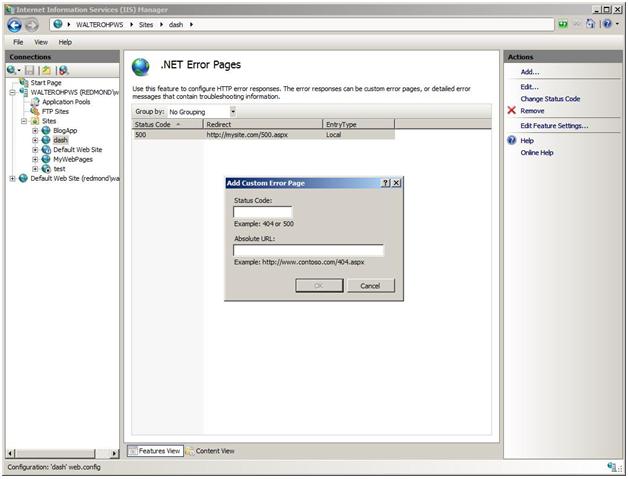Screen dimensions: 628x479
Task: Click the http://mysite.com/500.aspx redirect cell
Action: pos(247,135)
